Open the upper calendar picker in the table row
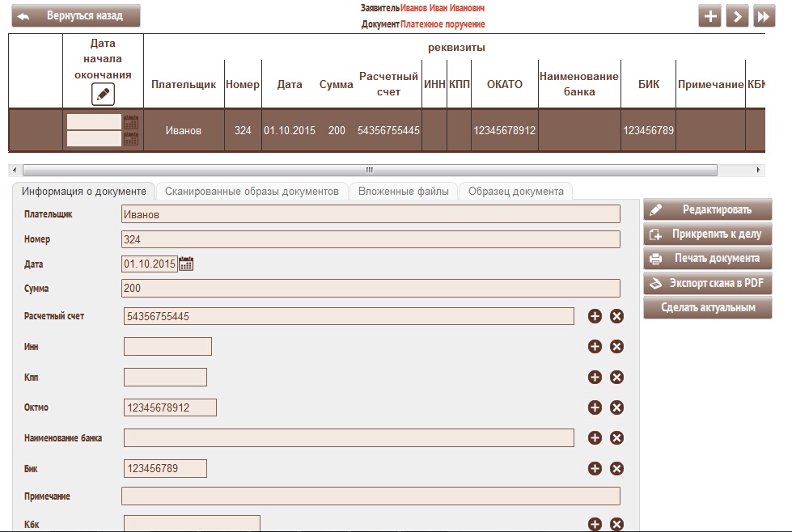792x532 pixels. click(130, 122)
